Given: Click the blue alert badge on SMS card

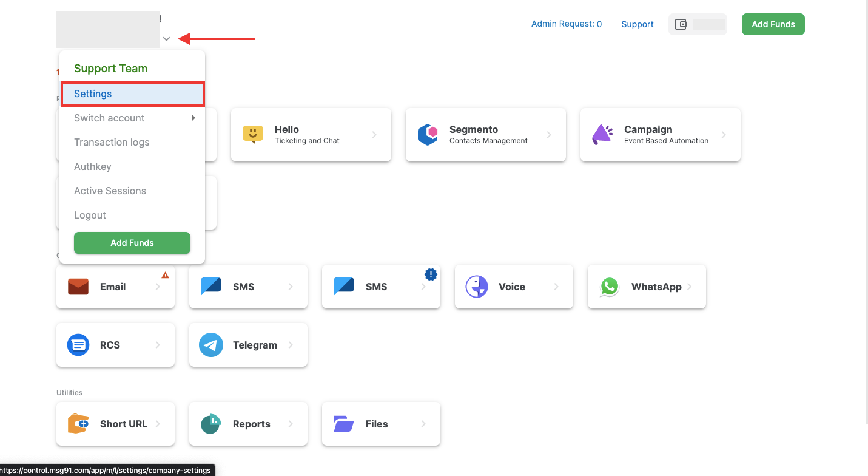Looking at the screenshot, I should coord(431,274).
